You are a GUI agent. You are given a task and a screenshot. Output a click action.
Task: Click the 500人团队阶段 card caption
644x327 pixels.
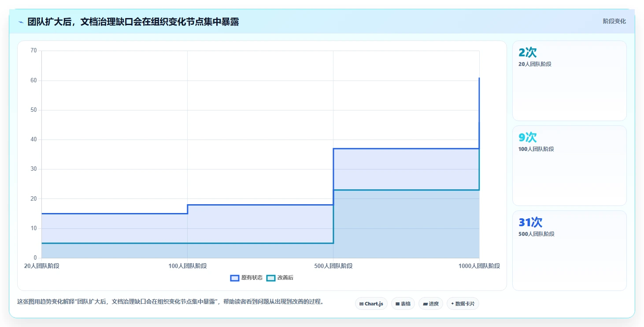tap(536, 234)
